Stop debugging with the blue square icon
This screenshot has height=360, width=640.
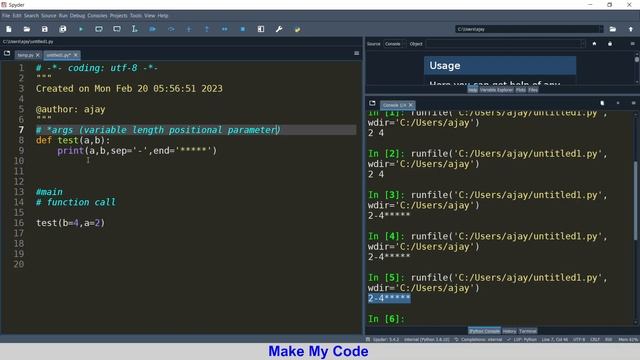243,29
